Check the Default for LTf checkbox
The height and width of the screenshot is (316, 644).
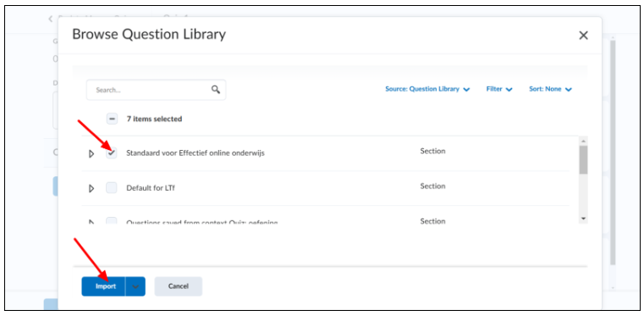pos(112,188)
